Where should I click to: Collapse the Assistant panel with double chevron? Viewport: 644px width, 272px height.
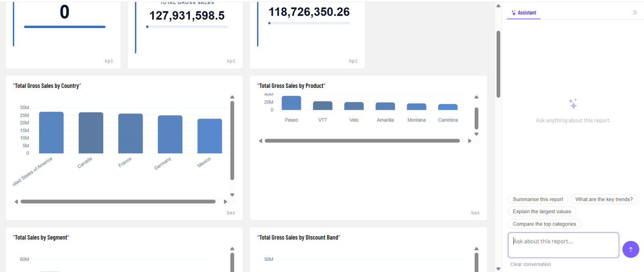point(635,12)
